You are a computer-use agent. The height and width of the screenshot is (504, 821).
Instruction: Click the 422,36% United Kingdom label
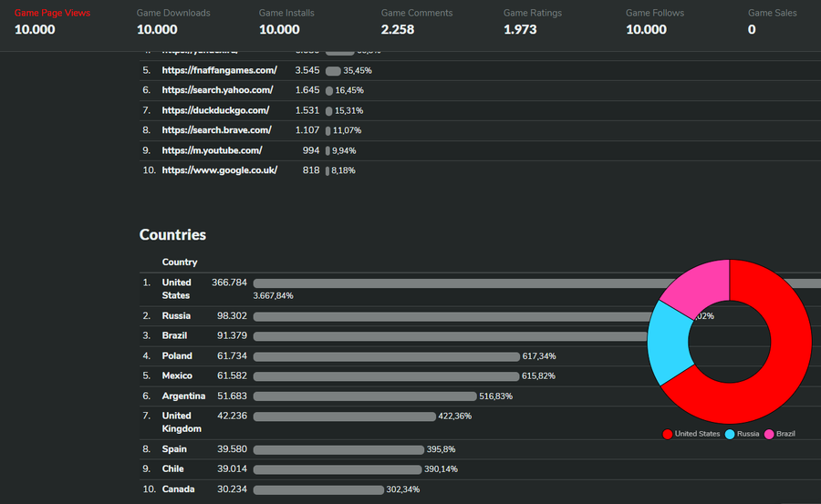pos(454,417)
